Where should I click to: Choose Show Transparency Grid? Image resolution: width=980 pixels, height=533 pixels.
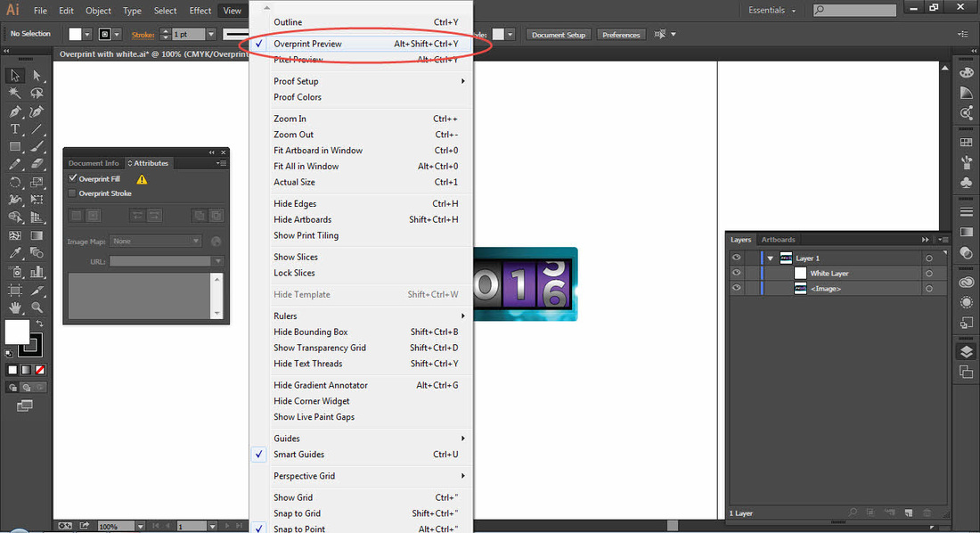click(x=361, y=348)
